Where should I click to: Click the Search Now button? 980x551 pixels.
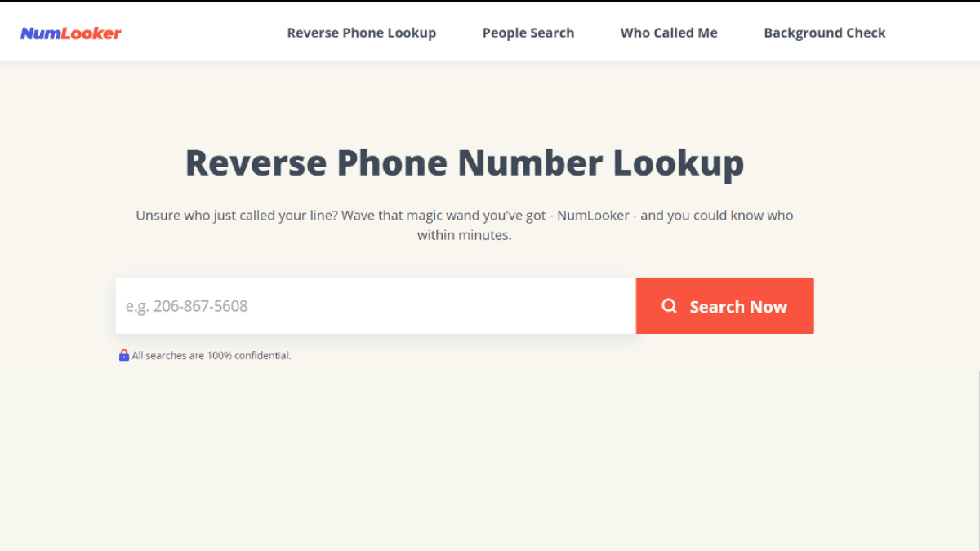point(725,306)
